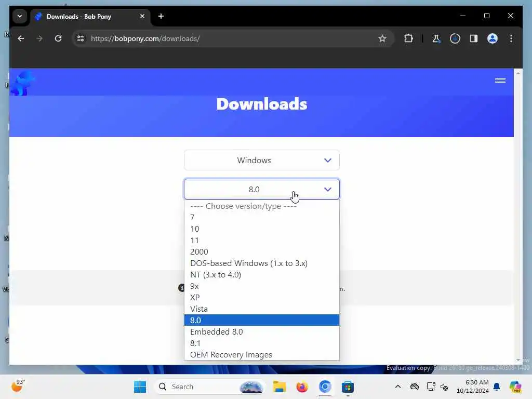
Task: Close the Downloads - Bob Pony tab
Action: click(x=142, y=16)
